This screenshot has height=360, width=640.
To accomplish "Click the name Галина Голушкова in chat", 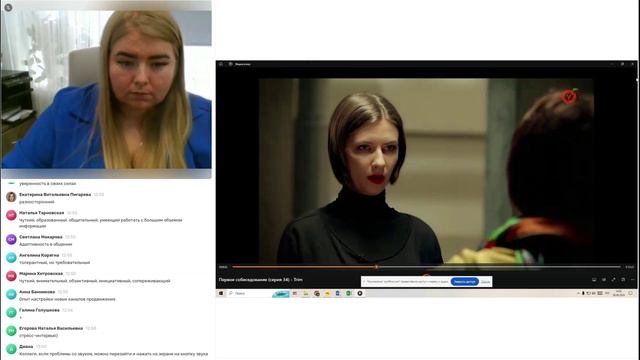I will pos(39,310).
